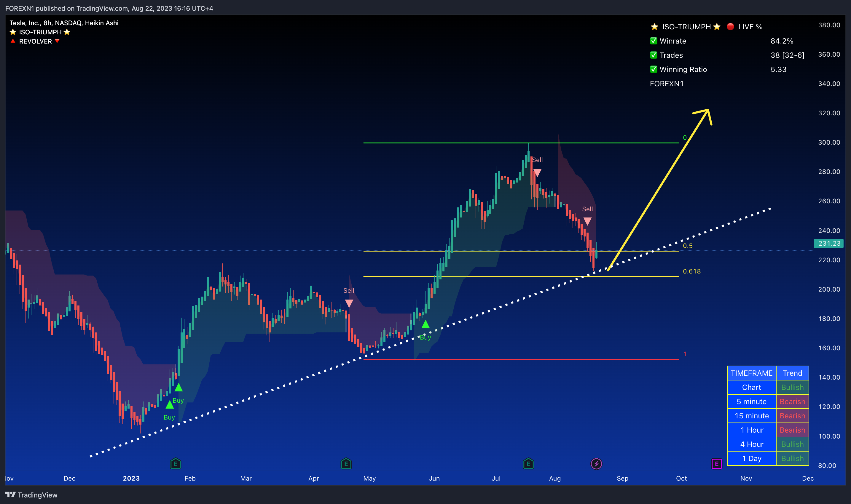The height and width of the screenshot is (504, 851).
Task: Click the Winning Ratio value 5.33
Action: tap(778, 69)
